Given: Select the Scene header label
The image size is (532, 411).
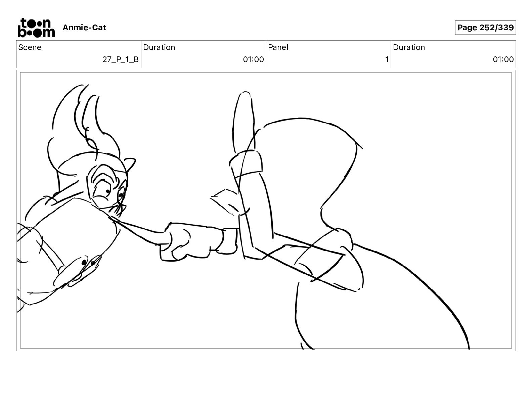Looking at the screenshot, I should [x=30, y=47].
